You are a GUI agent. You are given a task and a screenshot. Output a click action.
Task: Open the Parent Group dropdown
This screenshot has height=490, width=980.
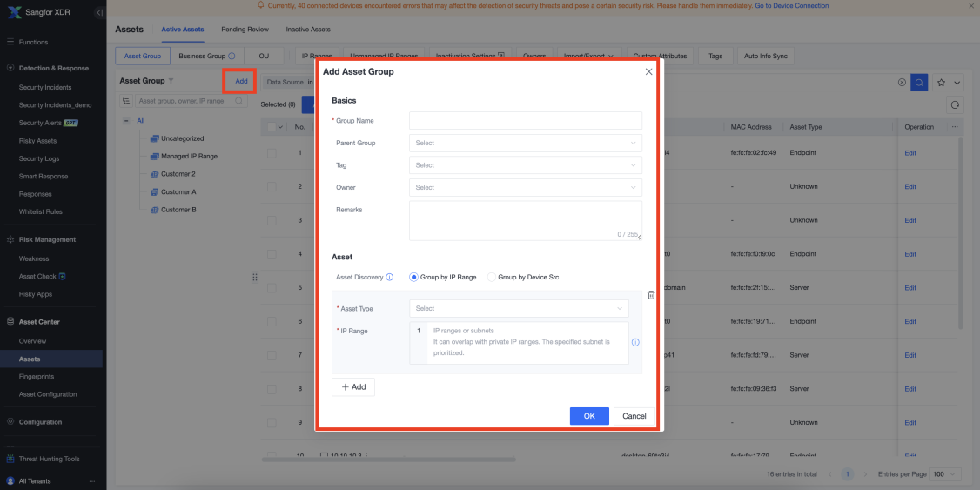click(526, 143)
